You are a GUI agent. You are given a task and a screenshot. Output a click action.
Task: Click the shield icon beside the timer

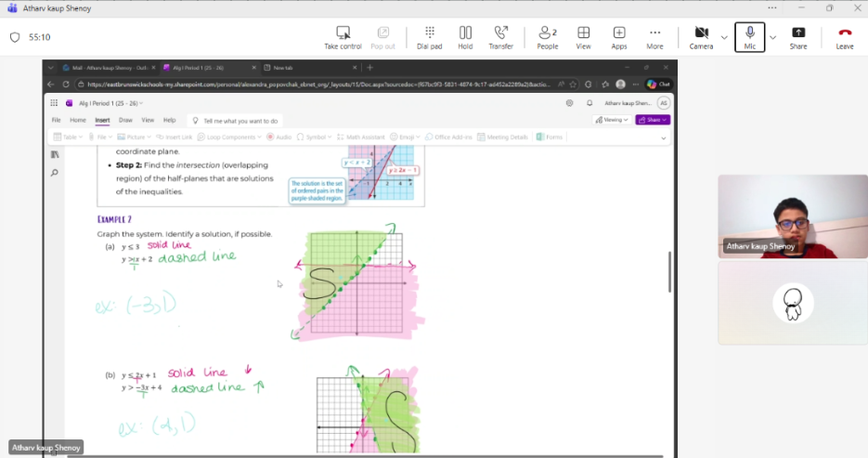pos(15,37)
